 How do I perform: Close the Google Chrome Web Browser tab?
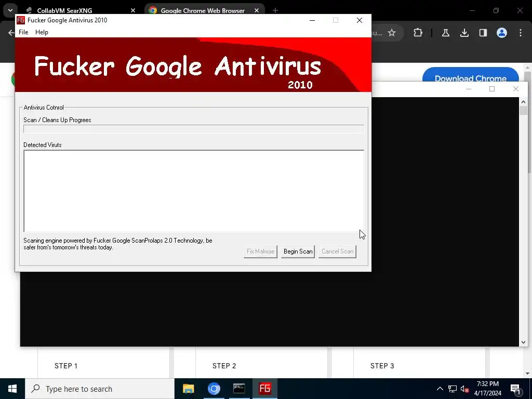pyautogui.click(x=257, y=10)
